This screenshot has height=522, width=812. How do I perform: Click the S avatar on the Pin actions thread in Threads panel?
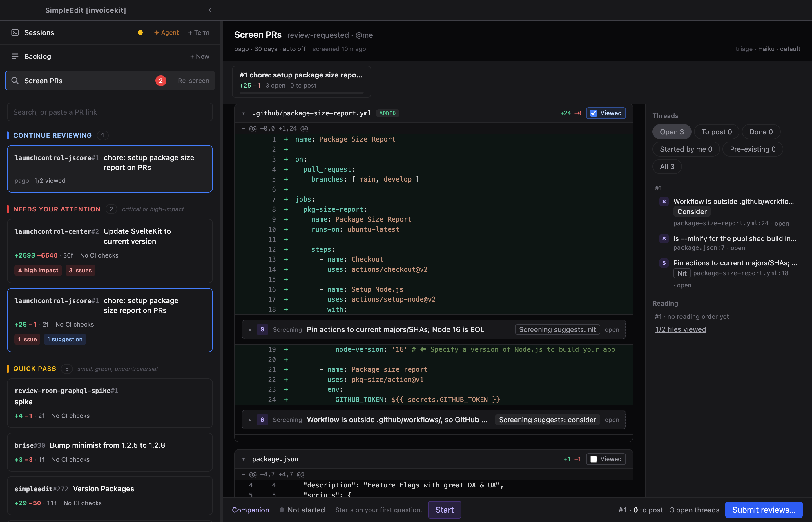[x=664, y=263]
